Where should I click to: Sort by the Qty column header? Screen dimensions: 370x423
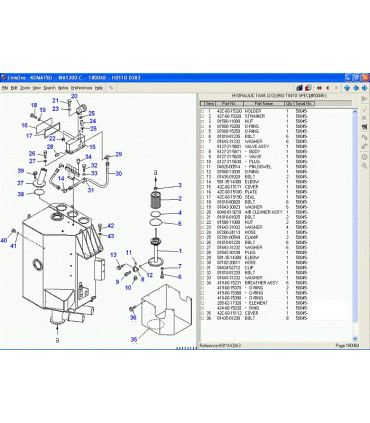click(289, 104)
